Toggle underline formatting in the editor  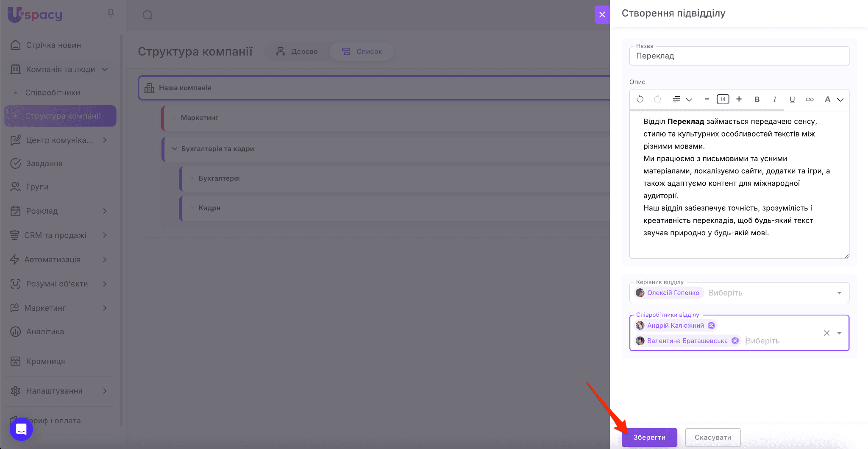792,99
